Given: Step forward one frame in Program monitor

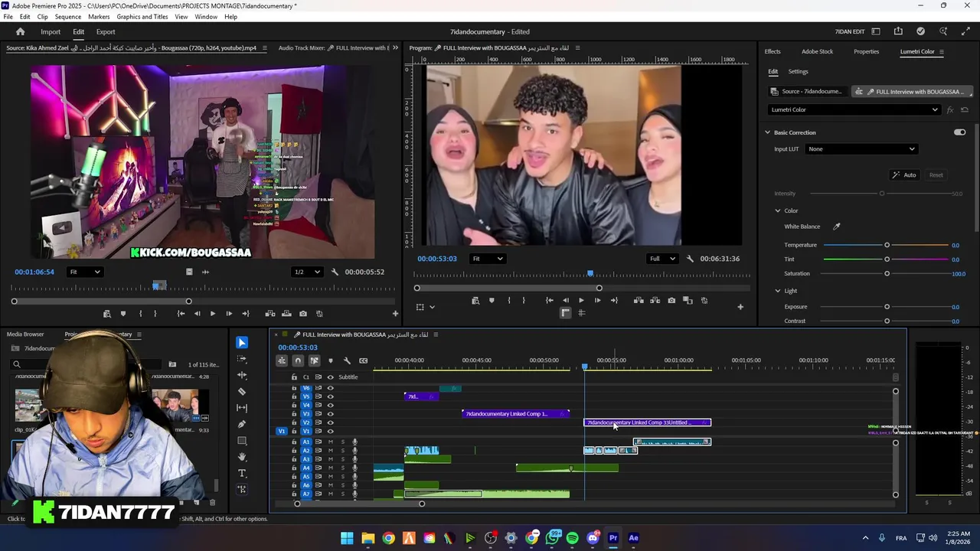Looking at the screenshot, I should 597,300.
